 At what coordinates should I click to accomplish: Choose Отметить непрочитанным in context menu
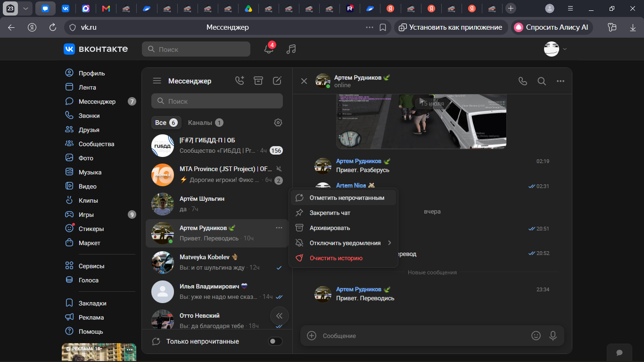[x=343, y=197]
